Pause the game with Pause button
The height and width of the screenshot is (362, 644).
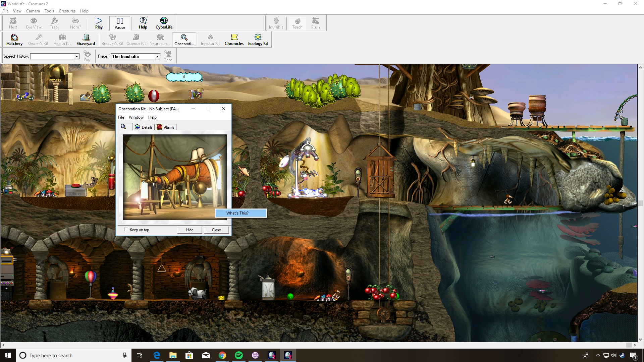[120, 23]
